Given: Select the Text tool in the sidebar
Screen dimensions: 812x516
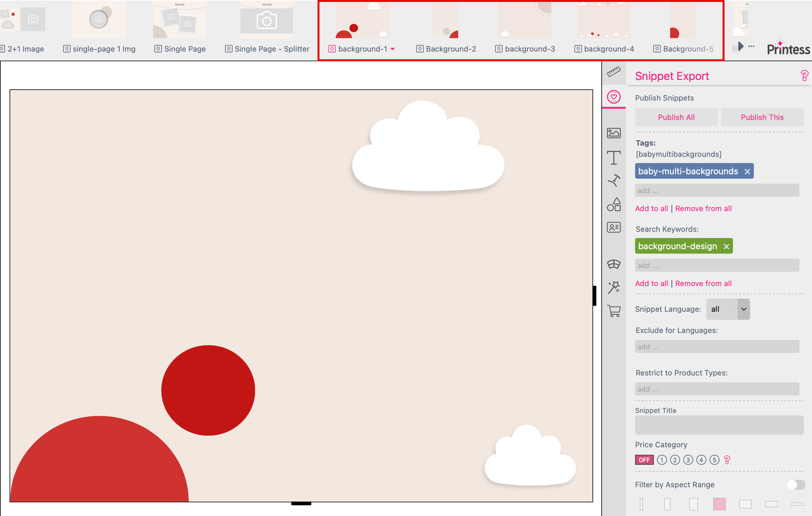Looking at the screenshot, I should (x=614, y=157).
